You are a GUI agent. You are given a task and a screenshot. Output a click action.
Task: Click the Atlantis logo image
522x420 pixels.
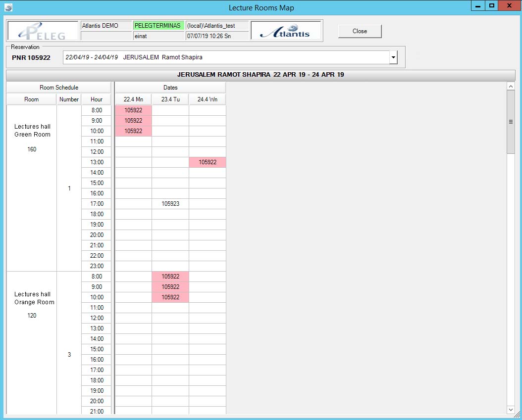(285, 31)
